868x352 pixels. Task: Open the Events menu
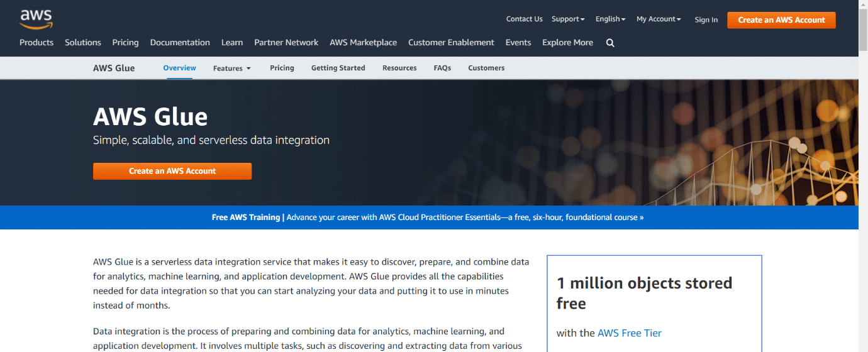click(x=518, y=42)
